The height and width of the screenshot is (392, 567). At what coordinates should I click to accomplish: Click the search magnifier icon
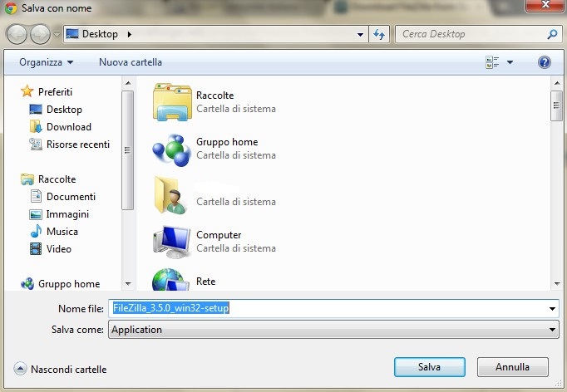(x=552, y=34)
